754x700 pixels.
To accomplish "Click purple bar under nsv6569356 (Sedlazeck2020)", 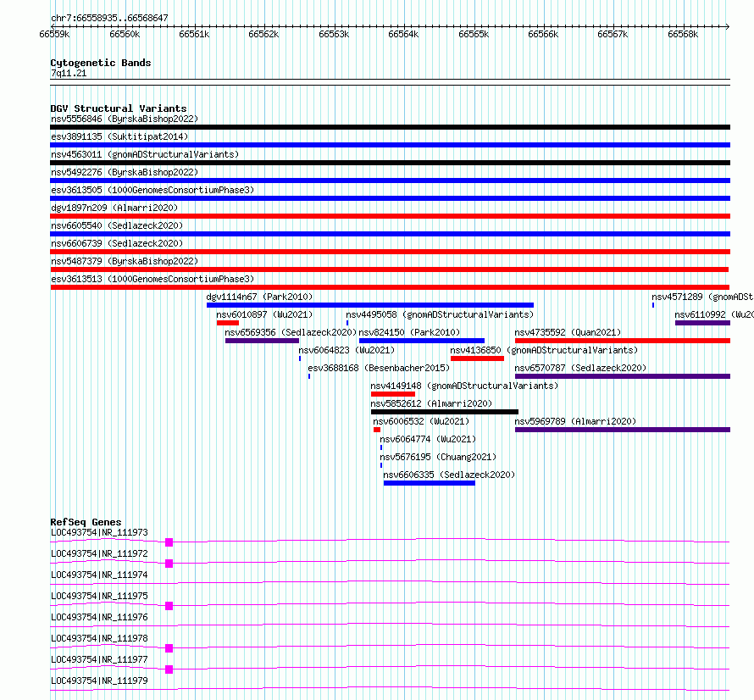I will (x=262, y=341).
